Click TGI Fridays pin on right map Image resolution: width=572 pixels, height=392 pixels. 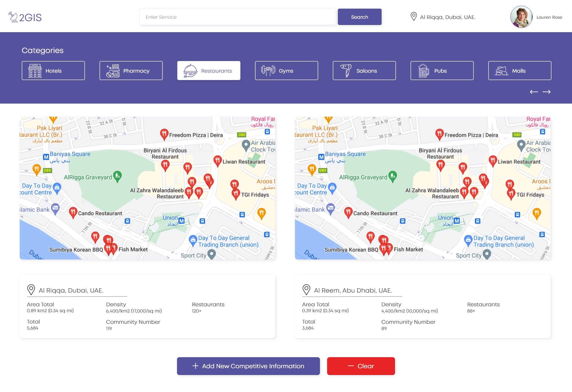pos(511,194)
